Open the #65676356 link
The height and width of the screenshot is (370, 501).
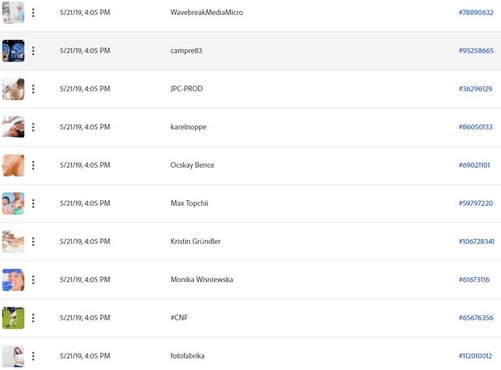[x=476, y=318]
